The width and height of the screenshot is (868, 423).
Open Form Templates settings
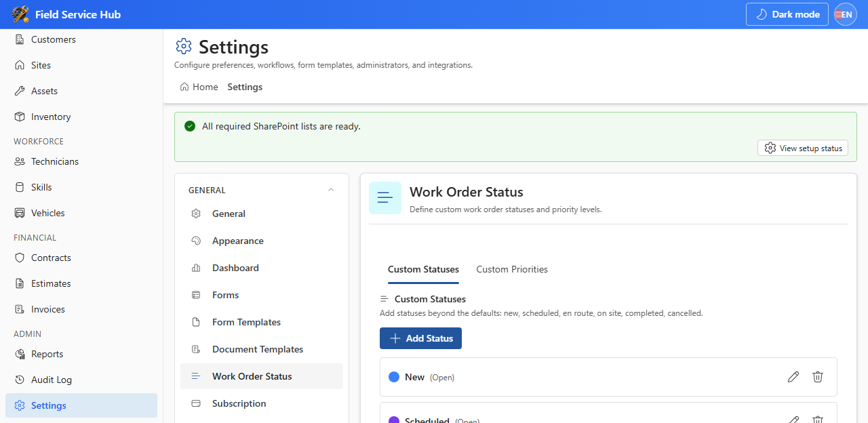[x=262, y=322]
